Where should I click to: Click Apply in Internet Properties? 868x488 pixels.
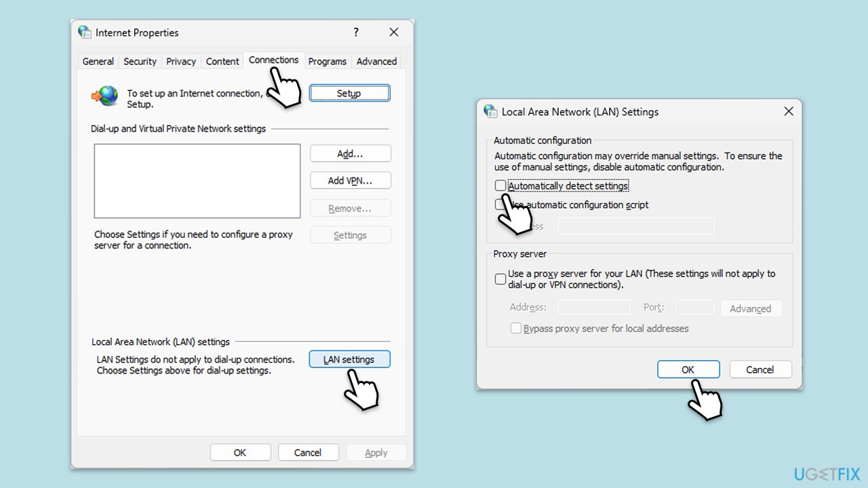[x=376, y=452]
